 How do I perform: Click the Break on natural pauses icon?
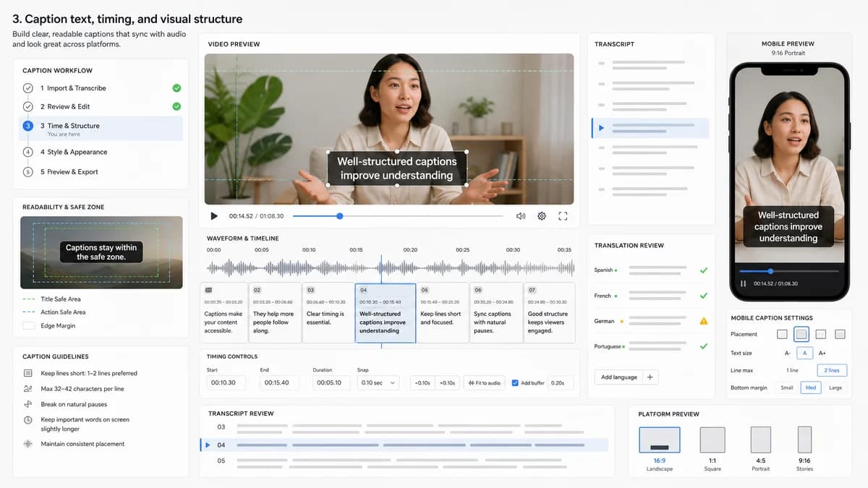pos(28,404)
